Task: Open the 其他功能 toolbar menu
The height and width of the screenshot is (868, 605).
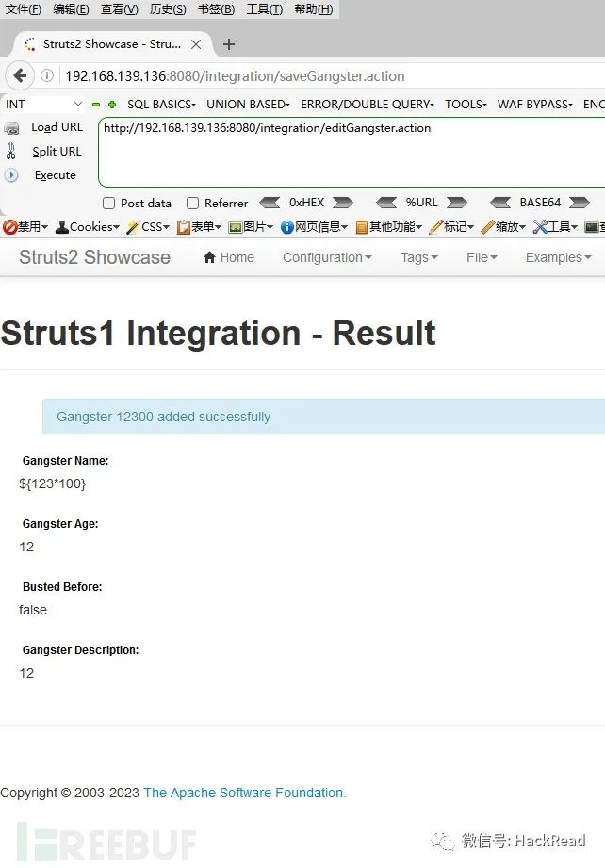Action: 388,227
